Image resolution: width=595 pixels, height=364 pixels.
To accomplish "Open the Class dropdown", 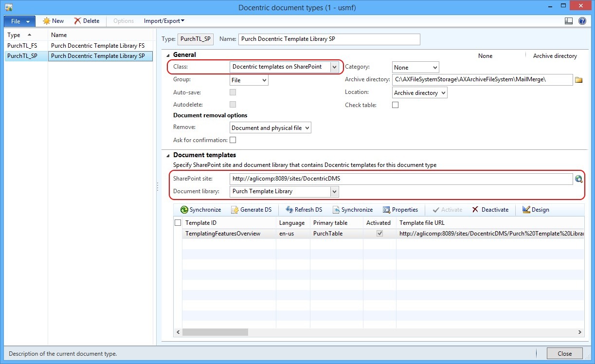I will [334, 67].
